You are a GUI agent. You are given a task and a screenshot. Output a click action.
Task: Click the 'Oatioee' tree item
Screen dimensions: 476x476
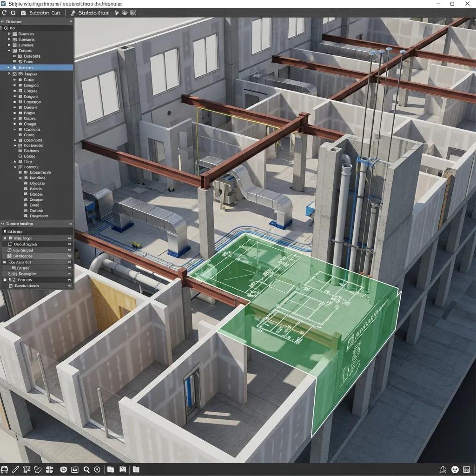coord(36,211)
